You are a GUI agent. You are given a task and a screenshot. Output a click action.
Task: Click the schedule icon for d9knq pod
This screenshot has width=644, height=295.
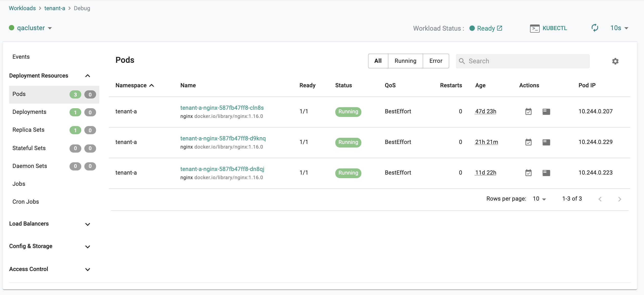click(x=528, y=142)
